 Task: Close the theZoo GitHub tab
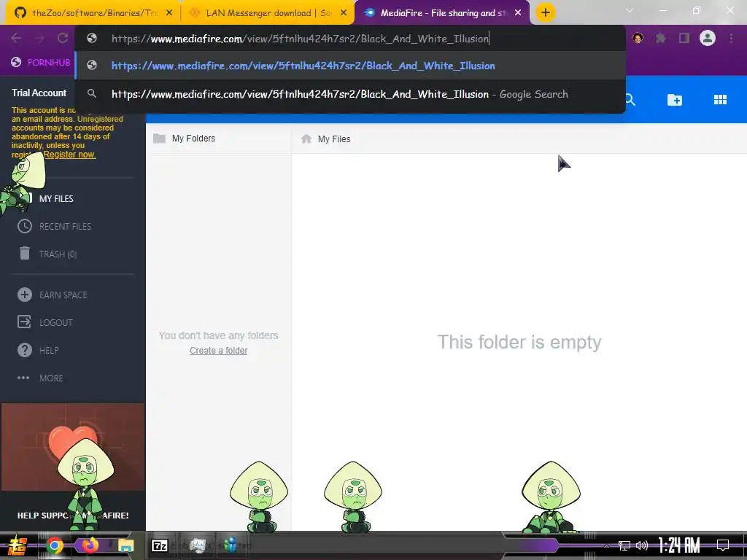tap(169, 13)
